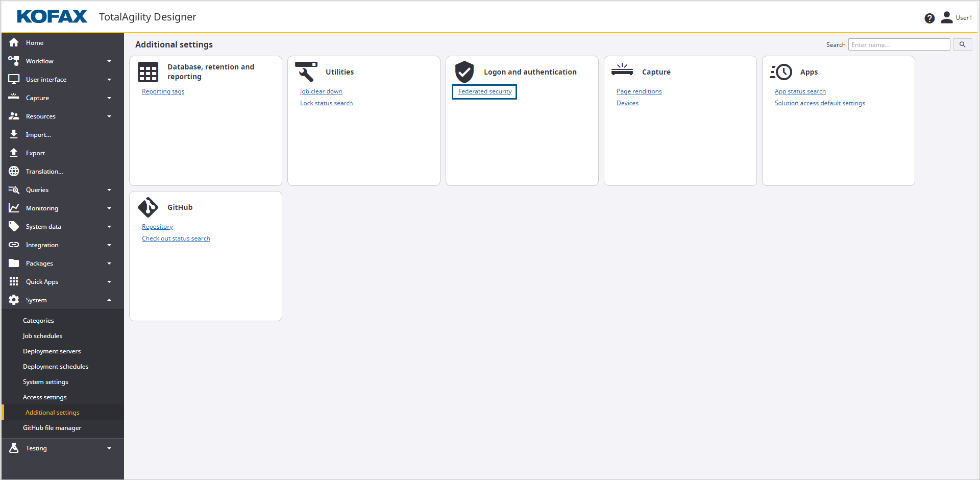Select Deployment servers in System submenu
Image resolution: width=980 pixels, height=480 pixels.
click(x=52, y=351)
